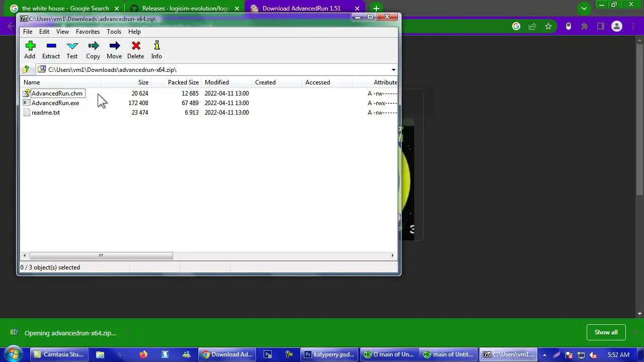The height and width of the screenshot is (362, 644).
Task: Open the Help menu
Action: [134, 31]
